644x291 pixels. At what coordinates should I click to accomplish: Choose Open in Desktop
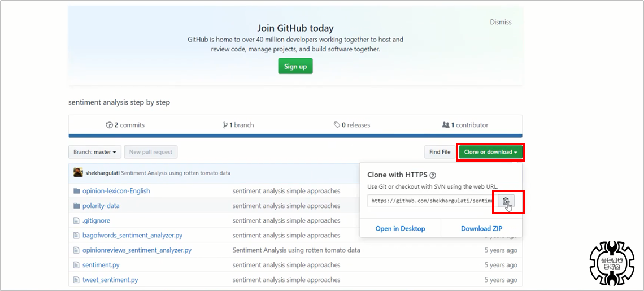[400, 228]
